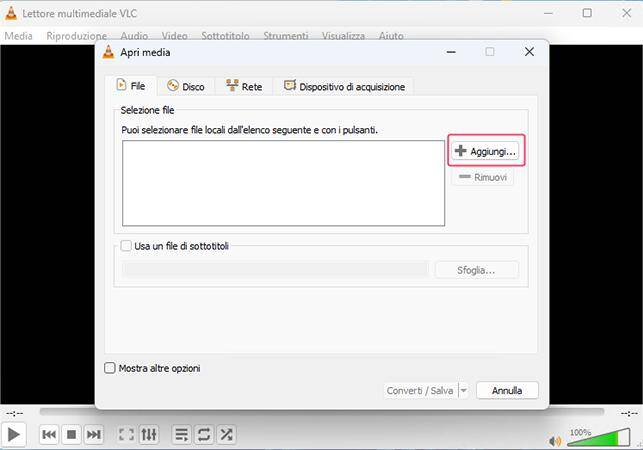Screen dimensions: 643x450
Task: Adjust the volume slider at 100%
Action: (599, 438)
